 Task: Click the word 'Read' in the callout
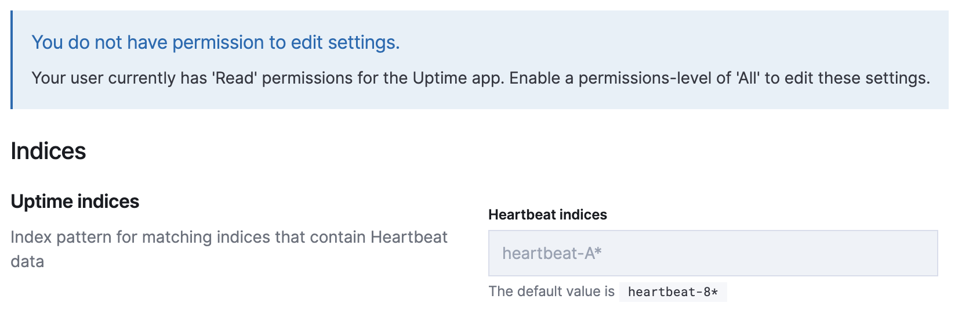point(235,78)
